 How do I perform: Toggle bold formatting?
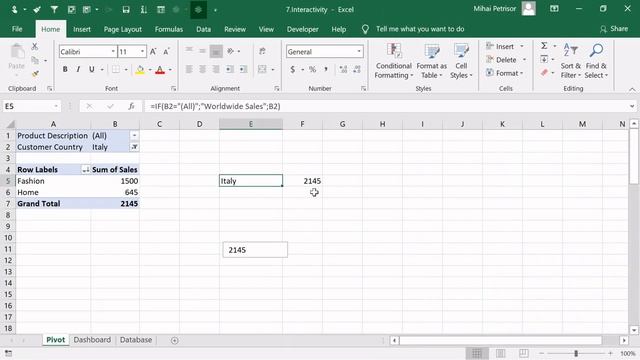click(65, 69)
